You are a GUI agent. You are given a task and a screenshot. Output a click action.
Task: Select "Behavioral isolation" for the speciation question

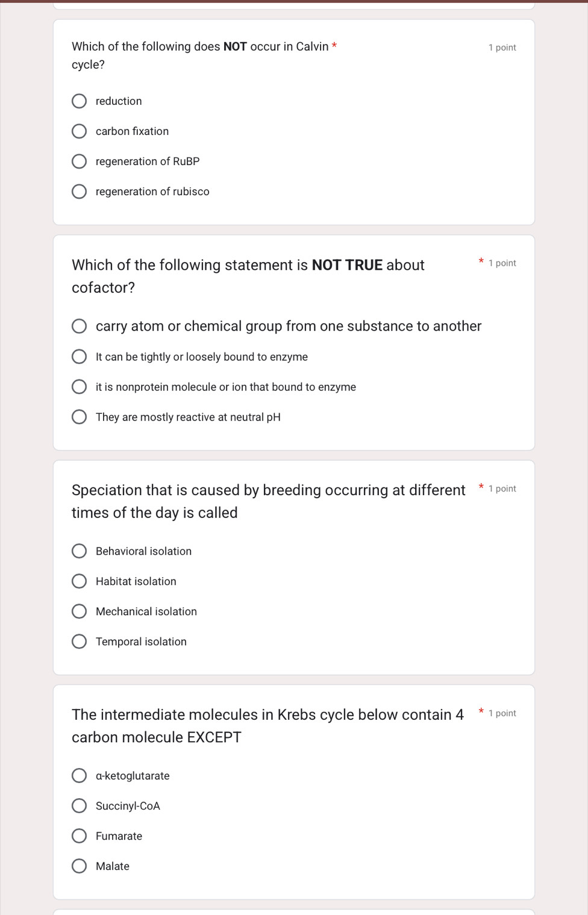[79, 551]
